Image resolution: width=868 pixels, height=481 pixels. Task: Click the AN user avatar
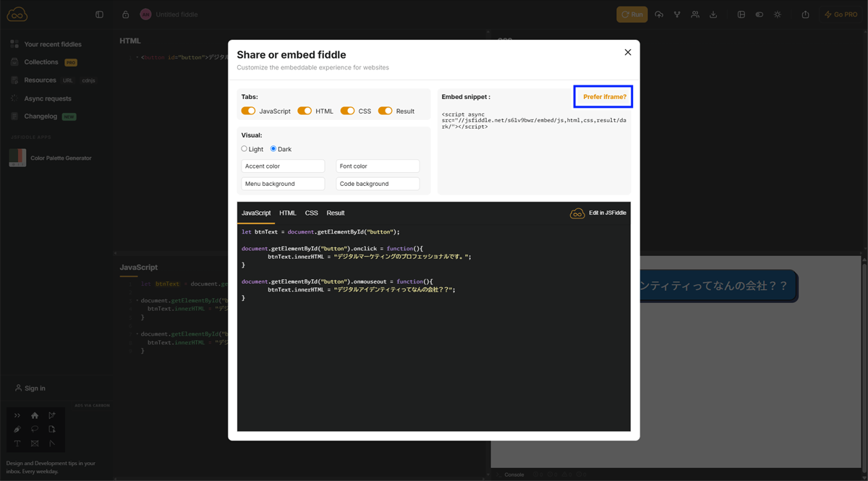click(x=145, y=14)
